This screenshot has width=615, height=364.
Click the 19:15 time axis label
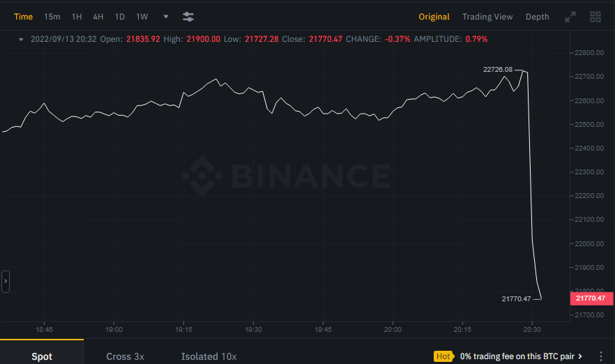[x=183, y=329]
